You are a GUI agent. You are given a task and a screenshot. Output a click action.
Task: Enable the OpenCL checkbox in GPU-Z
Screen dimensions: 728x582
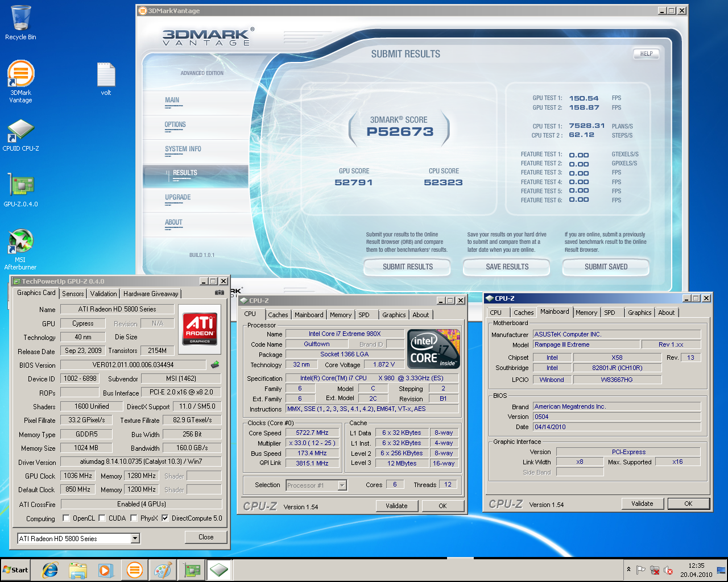[67, 518]
